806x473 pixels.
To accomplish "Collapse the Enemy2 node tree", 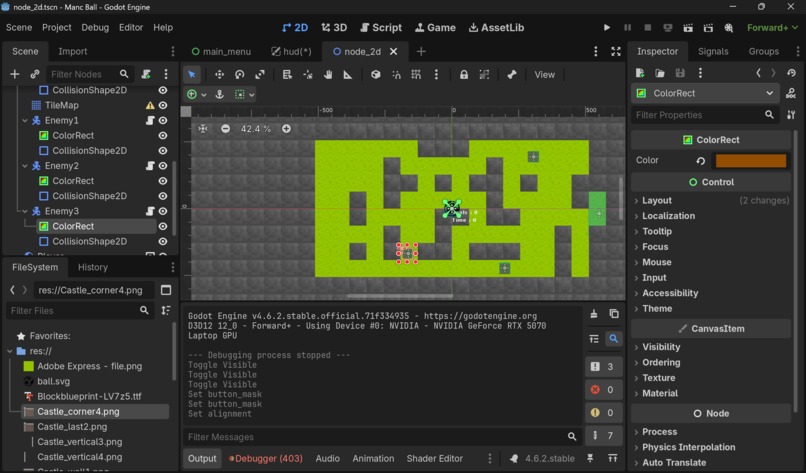I will click(x=25, y=166).
